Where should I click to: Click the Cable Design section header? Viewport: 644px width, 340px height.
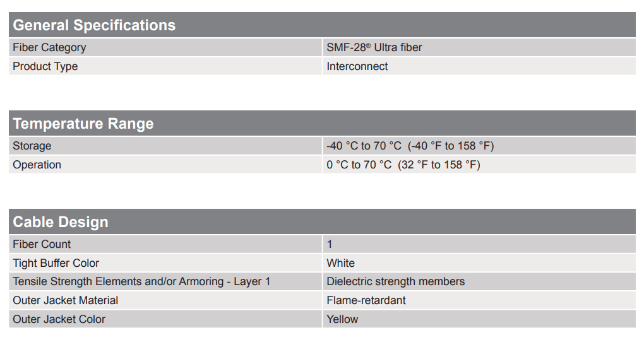click(61, 222)
